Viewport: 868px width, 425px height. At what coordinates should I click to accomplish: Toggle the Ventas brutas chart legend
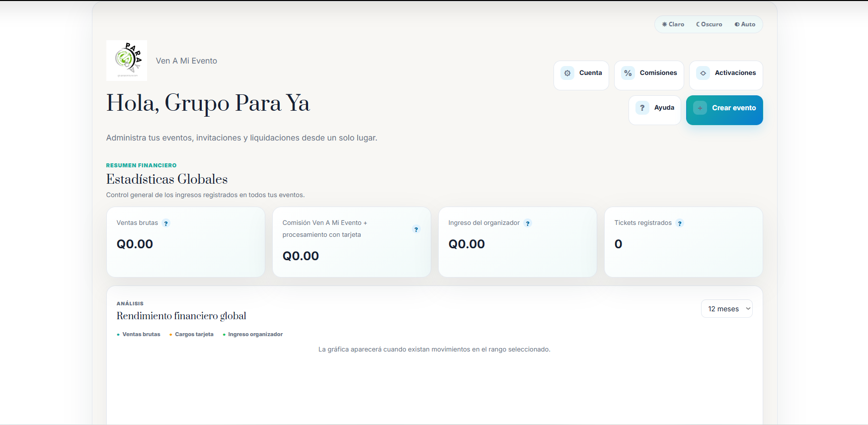point(139,335)
